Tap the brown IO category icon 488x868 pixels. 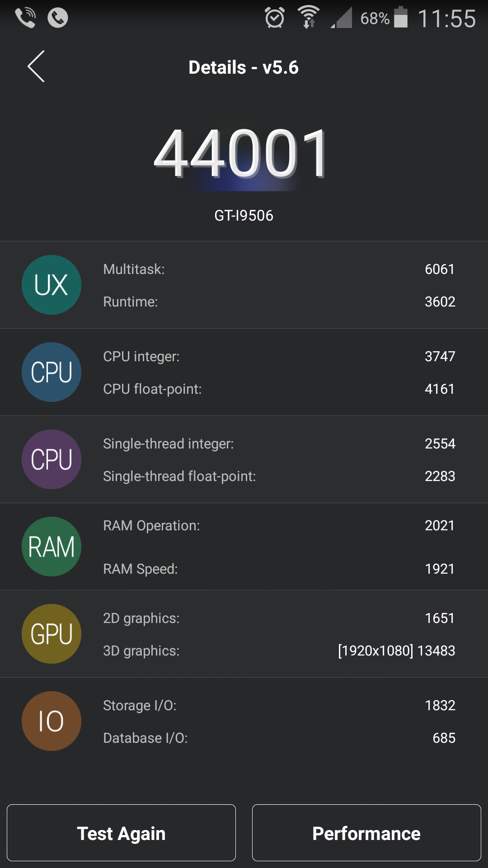coord(52,721)
